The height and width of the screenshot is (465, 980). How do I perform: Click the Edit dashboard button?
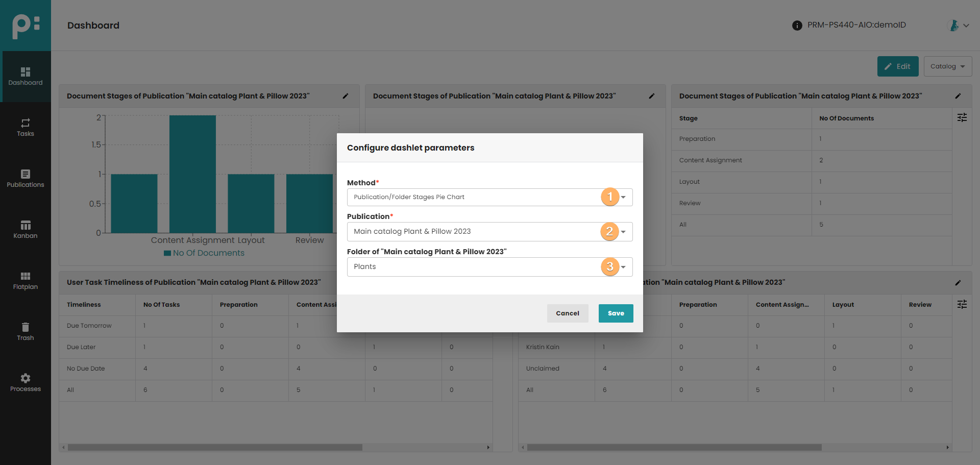897,66
